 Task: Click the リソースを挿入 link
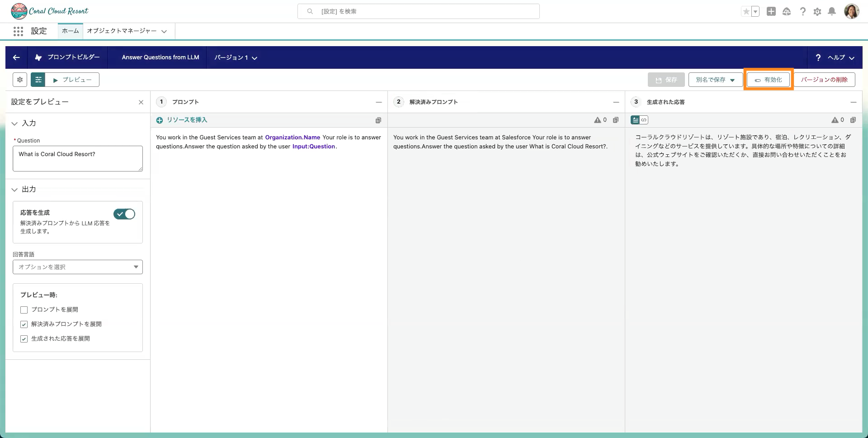[187, 120]
